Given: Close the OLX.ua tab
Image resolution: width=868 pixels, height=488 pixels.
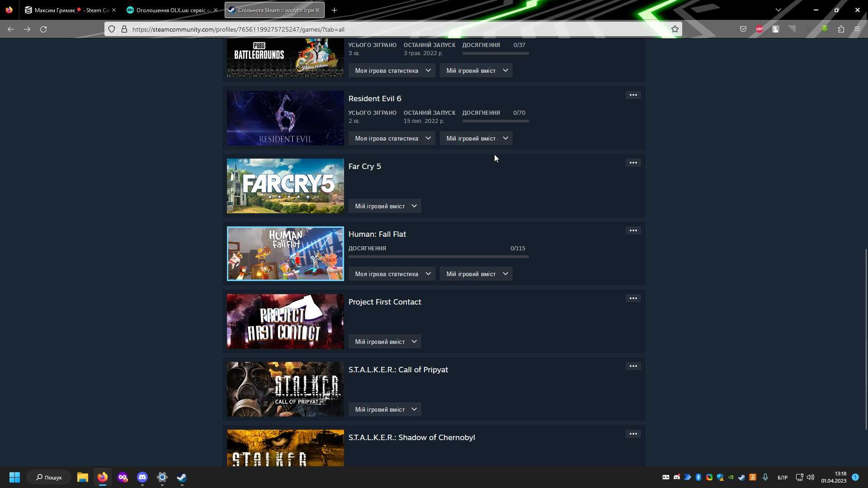Looking at the screenshot, I should [215, 10].
